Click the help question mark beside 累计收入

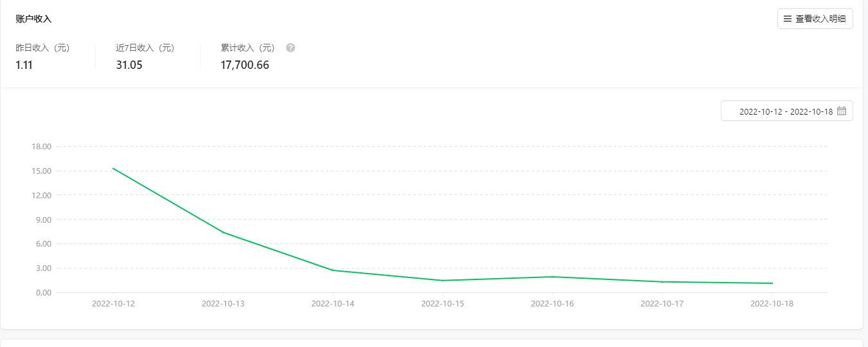291,48
